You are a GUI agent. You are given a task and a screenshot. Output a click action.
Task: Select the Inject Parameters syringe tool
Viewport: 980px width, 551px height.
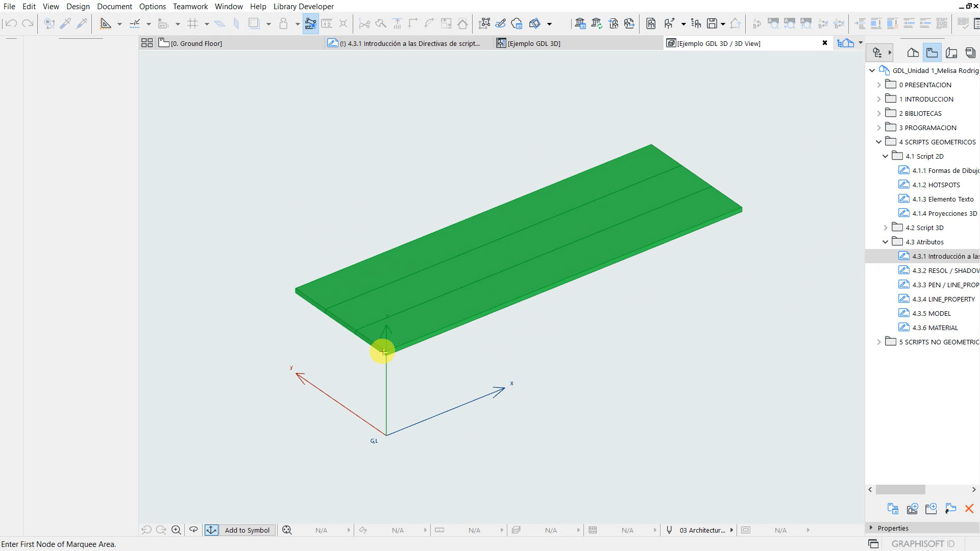click(82, 23)
